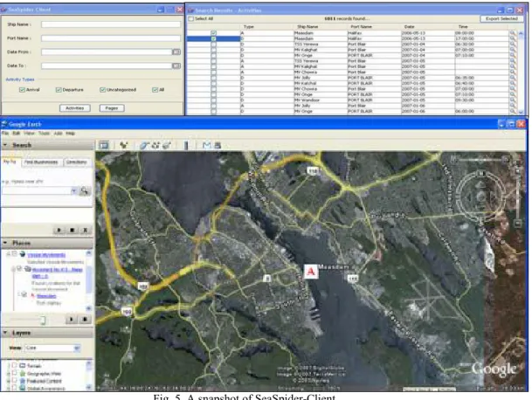Viewport: 532px width, 400px height.
Task: Uncheck the Maasdam 09:00:00 row checkbox
Action: [213, 33]
